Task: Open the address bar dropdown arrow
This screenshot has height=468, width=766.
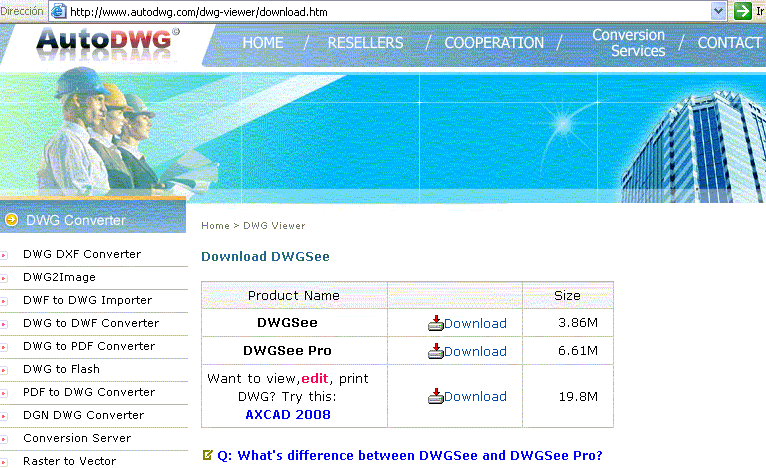Action: click(718, 11)
